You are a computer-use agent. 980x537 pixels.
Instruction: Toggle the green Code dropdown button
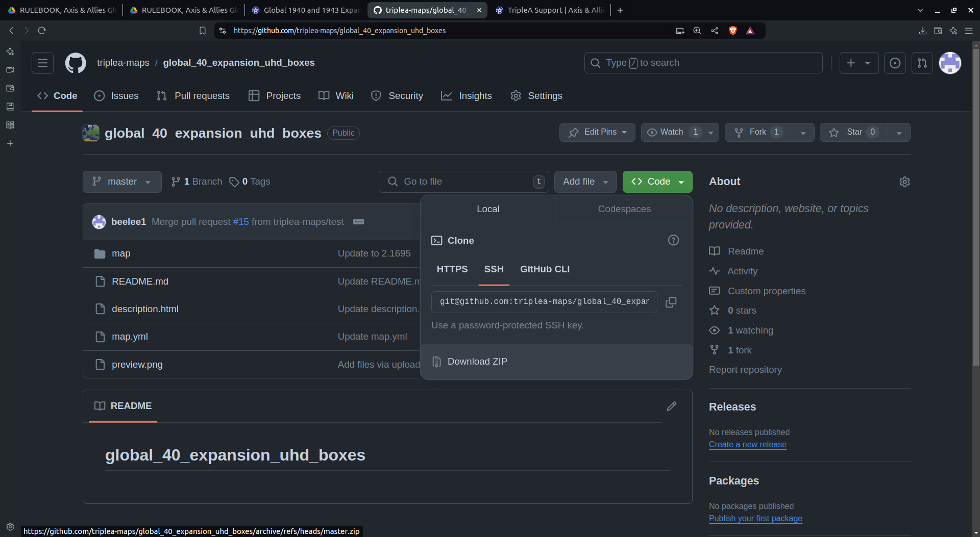[x=657, y=182]
